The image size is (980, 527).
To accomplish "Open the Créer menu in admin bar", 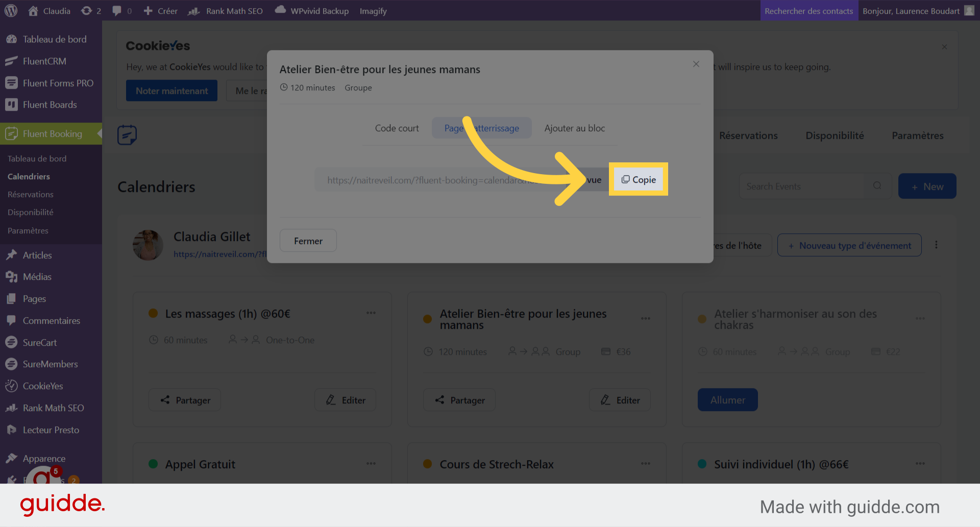I will pos(160,11).
